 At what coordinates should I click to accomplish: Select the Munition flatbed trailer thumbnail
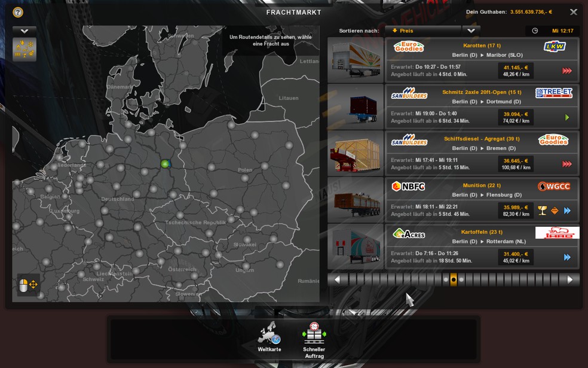(356, 200)
